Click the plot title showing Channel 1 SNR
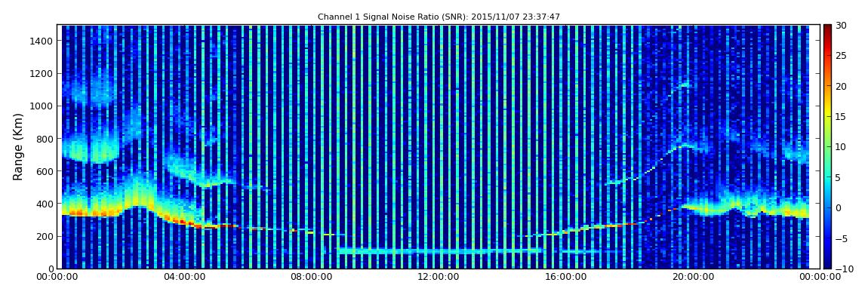 click(x=439, y=17)
